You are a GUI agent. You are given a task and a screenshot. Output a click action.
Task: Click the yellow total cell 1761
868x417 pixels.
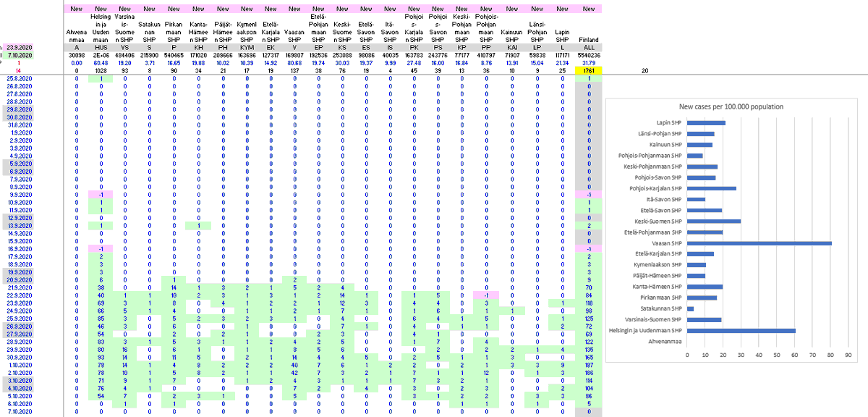[x=590, y=71]
